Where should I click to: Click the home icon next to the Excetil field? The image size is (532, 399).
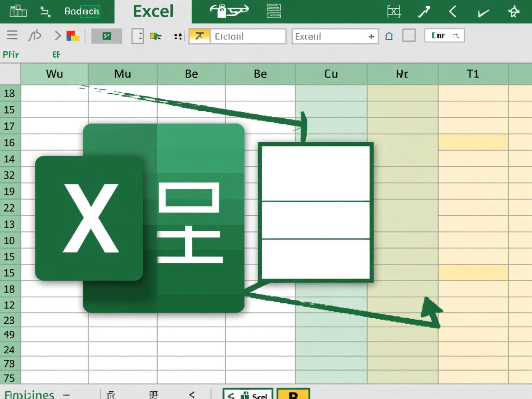coord(389,36)
